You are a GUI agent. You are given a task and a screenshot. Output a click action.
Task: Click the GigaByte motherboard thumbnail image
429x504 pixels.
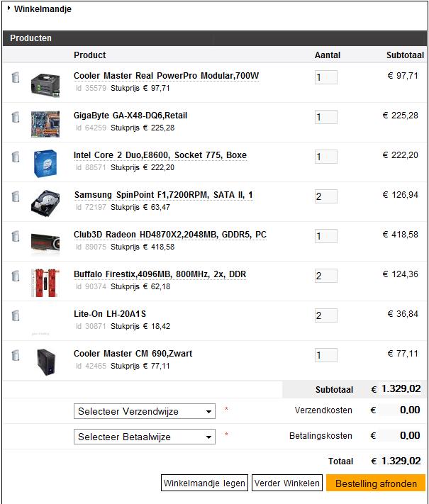click(45, 124)
